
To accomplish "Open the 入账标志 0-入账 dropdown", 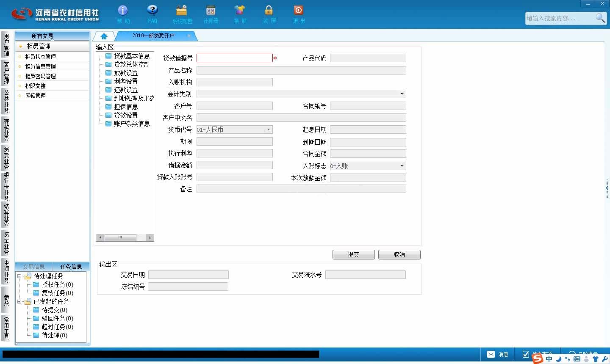I will tap(402, 166).
